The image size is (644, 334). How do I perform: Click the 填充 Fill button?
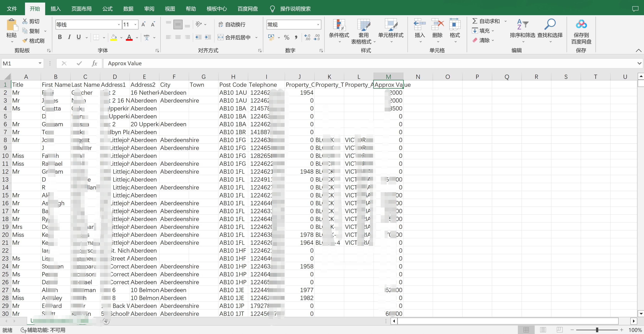pyautogui.click(x=481, y=31)
